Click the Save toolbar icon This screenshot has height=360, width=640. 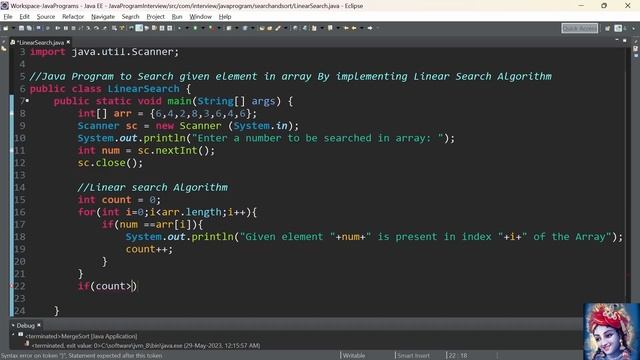click(22, 28)
